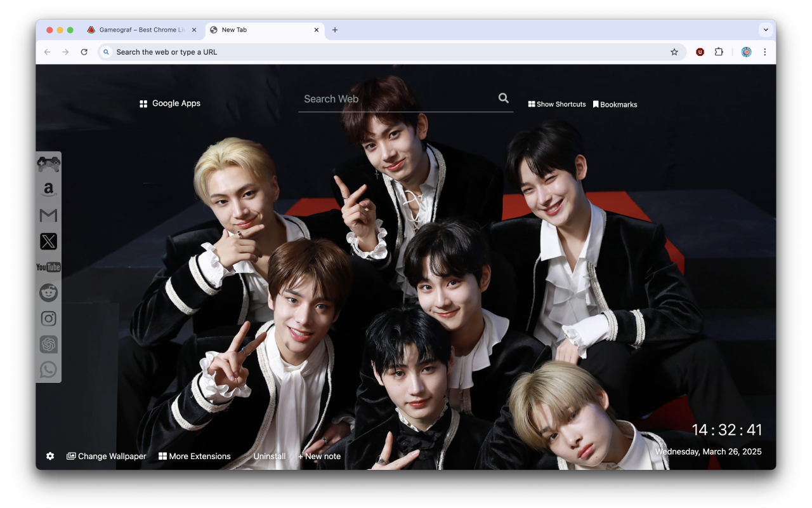Open Reddit from the sidebar
Viewport: 812px width, 508px height.
click(49, 292)
